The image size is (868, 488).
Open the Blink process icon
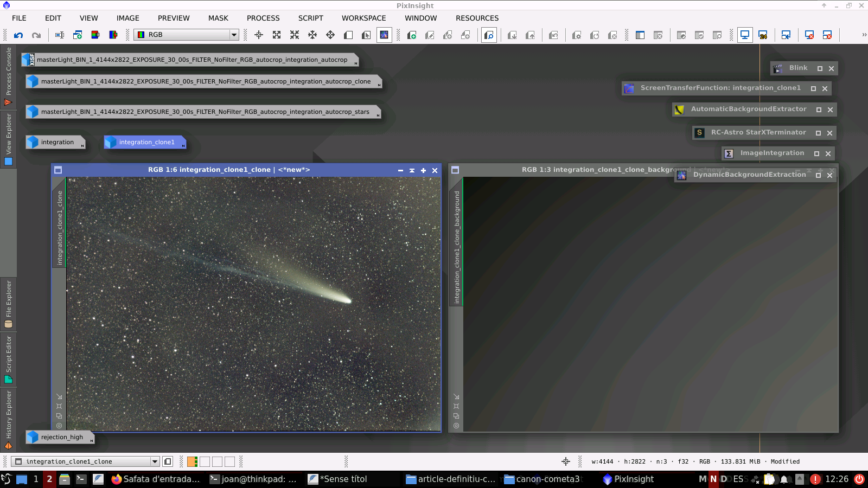point(797,68)
